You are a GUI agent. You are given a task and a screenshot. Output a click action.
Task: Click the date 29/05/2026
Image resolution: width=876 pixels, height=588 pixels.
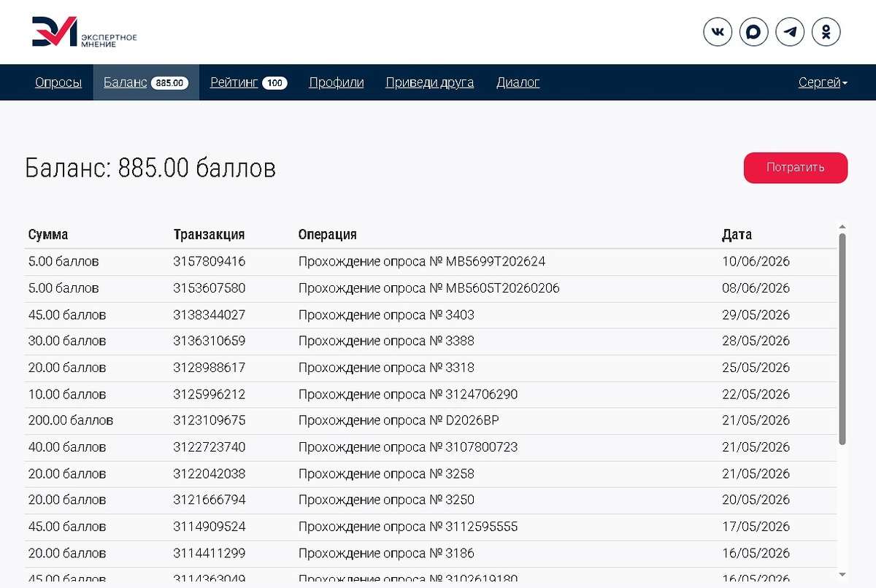tap(756, 314)
